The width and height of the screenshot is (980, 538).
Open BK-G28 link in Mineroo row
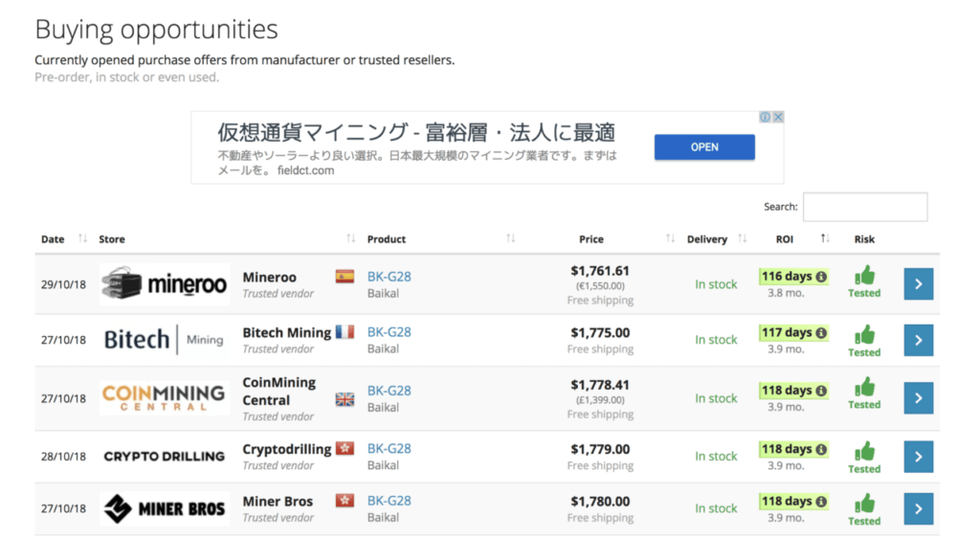(389, 277)
